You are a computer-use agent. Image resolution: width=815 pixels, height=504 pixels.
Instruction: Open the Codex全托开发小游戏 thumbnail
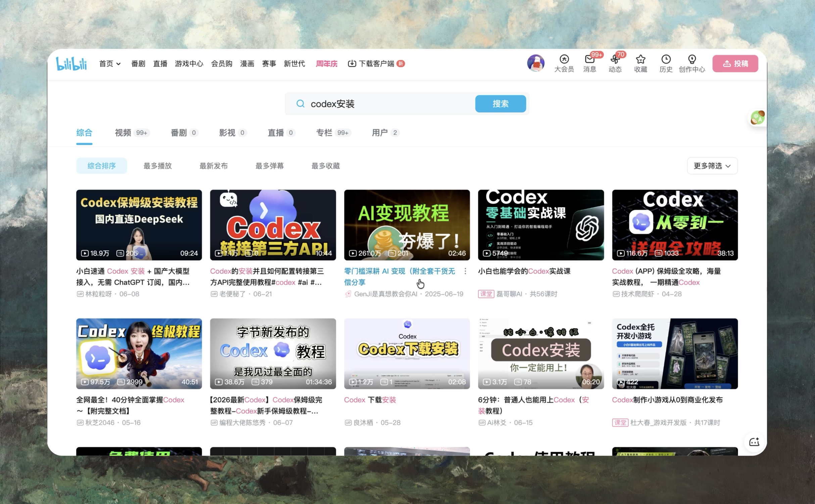tap(675, 354)
